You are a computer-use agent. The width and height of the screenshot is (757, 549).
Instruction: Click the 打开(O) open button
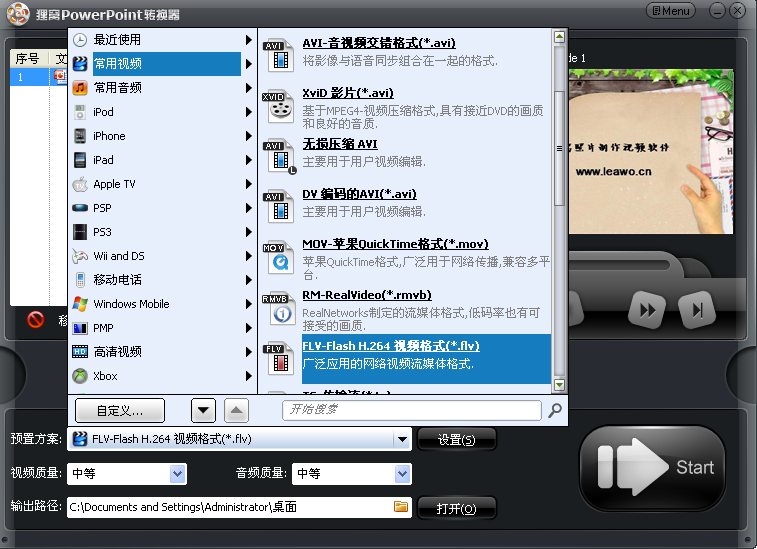pos(456,508)
